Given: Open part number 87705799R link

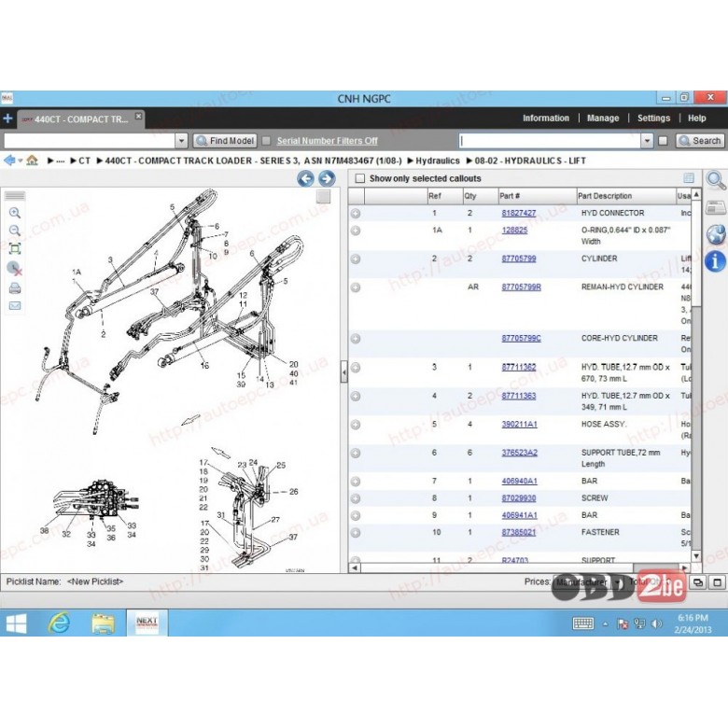Looking at the screenshot, I should click(x=522, y=287).
